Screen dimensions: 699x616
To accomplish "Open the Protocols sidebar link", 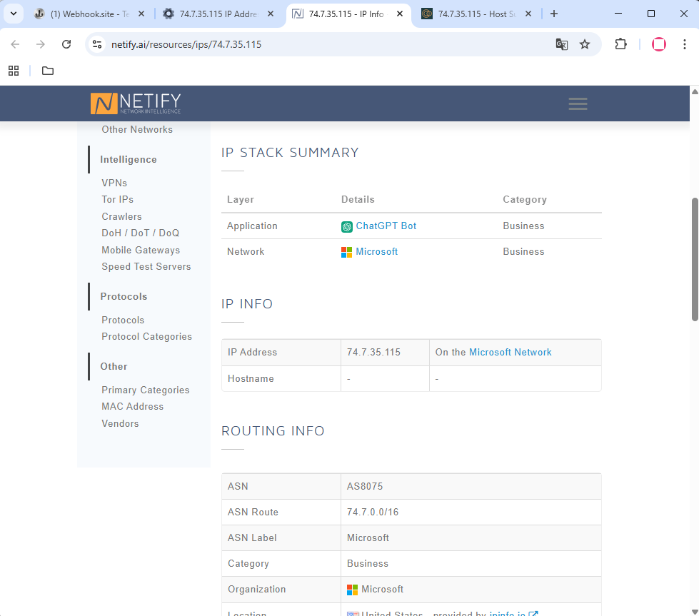I will [123, 320].
